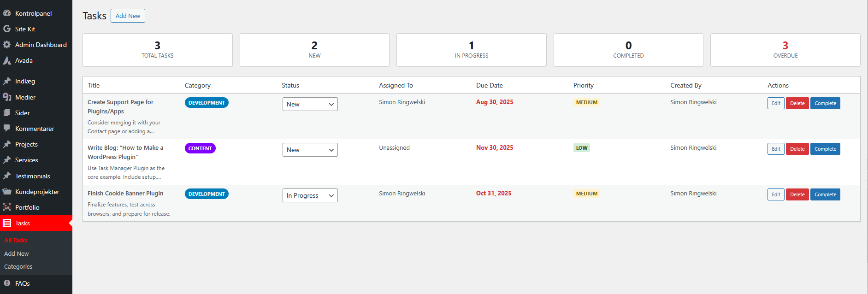This screenshot has width=868, height=294.
Task: Complete the Finish Cookie Banner Plugin task
Action: click(825, 194)
